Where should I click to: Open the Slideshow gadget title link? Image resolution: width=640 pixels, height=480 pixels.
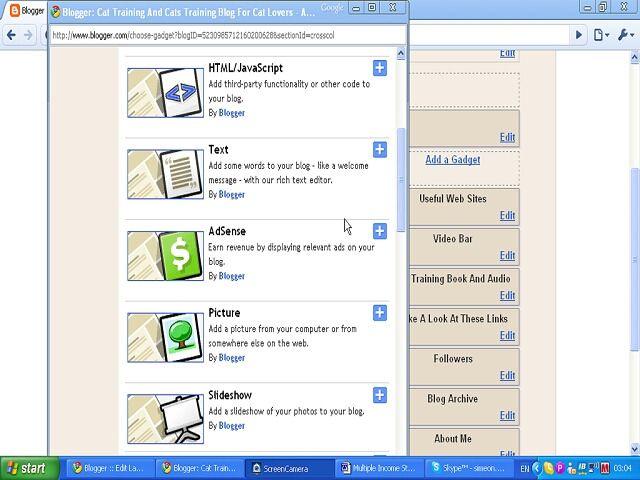(x=230, y=395)
